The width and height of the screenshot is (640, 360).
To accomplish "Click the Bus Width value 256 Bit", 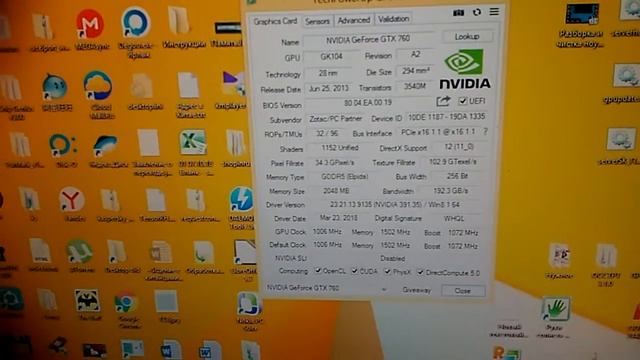I will 457,176.
